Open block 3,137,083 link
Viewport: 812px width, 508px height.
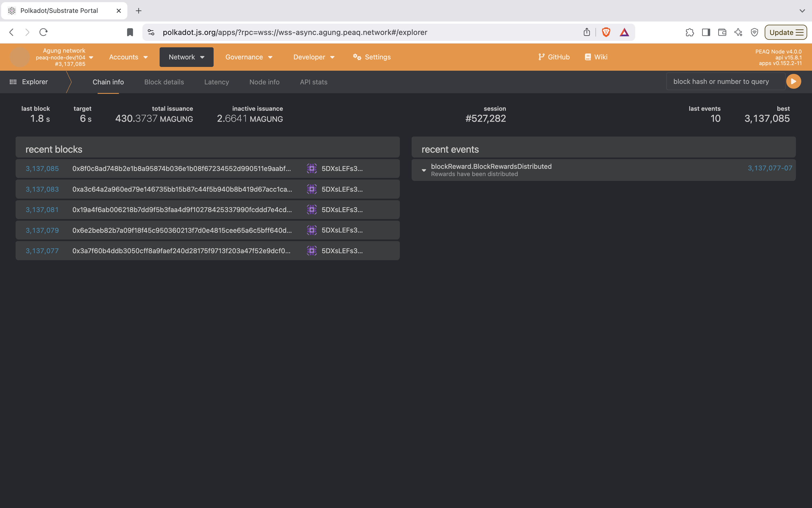[x=42, y=189]
